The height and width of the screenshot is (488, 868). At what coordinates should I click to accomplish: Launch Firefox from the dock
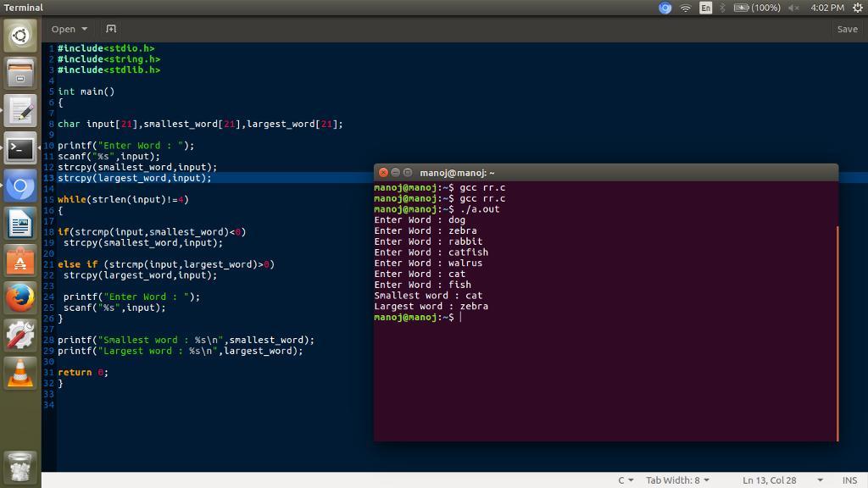point(20,298)
